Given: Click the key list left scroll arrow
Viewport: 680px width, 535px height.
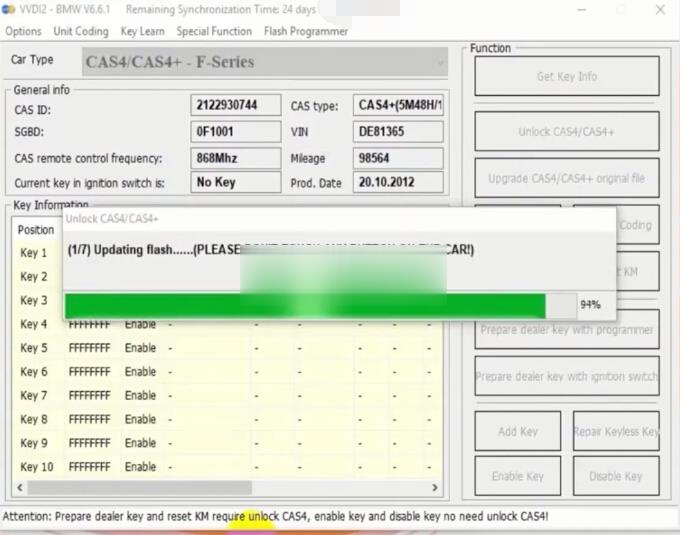Looking at the screenshot, I should tap(20, 488).
